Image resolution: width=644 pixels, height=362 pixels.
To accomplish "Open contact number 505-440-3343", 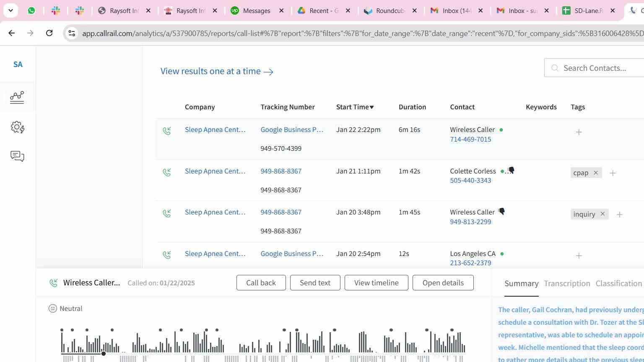I will 470,180.
